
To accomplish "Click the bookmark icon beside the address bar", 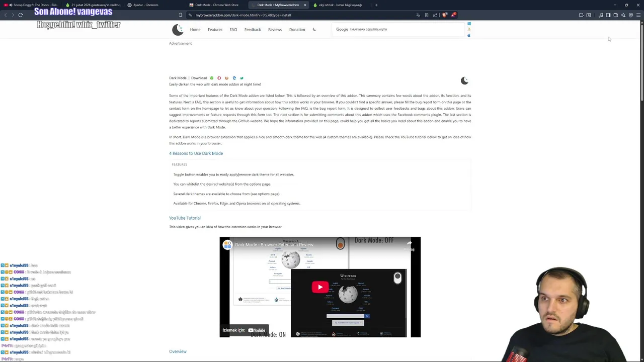I will [x=180, y=15].
